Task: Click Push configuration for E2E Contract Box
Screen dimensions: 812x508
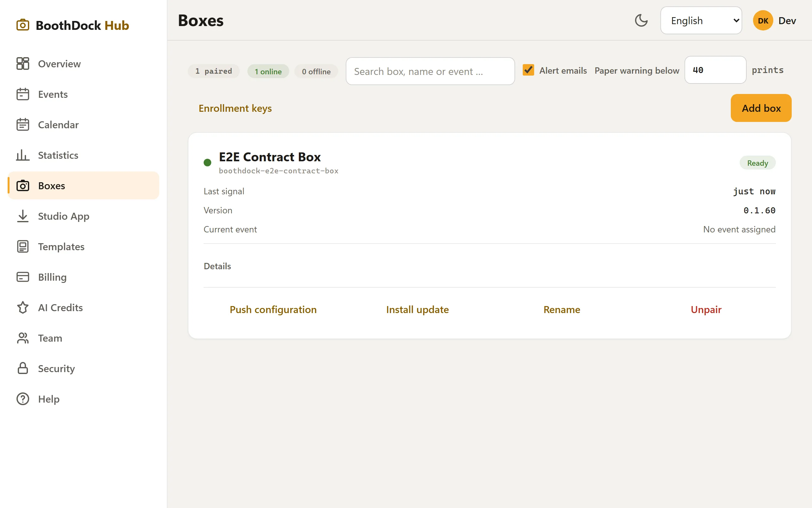Action: [273, 310]
